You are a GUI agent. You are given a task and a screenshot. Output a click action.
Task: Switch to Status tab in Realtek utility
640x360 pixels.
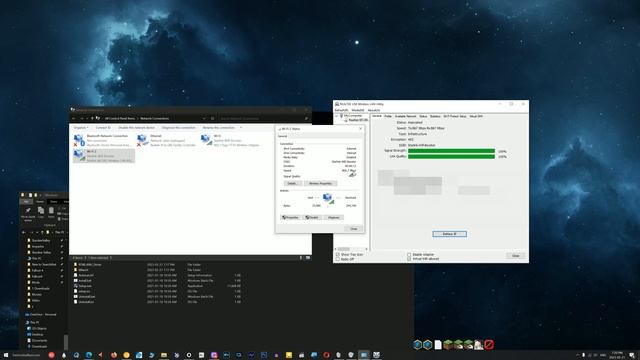coord(423,116)
